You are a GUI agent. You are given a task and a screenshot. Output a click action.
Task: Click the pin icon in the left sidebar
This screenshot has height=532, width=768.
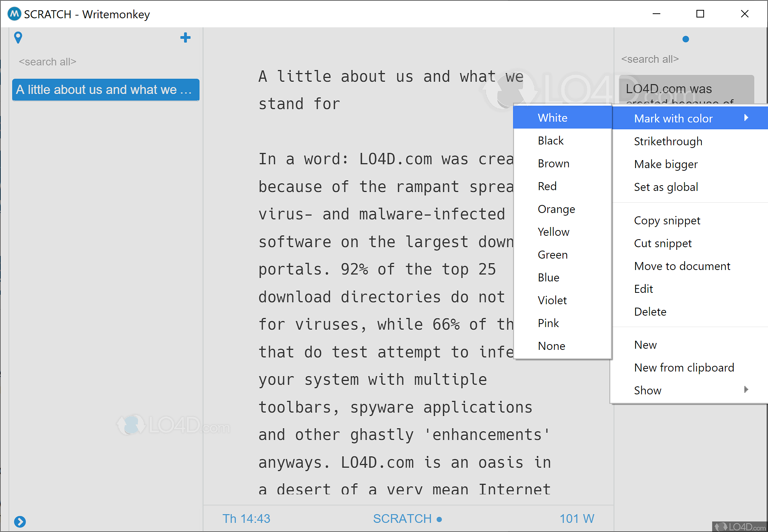point(18,37)
